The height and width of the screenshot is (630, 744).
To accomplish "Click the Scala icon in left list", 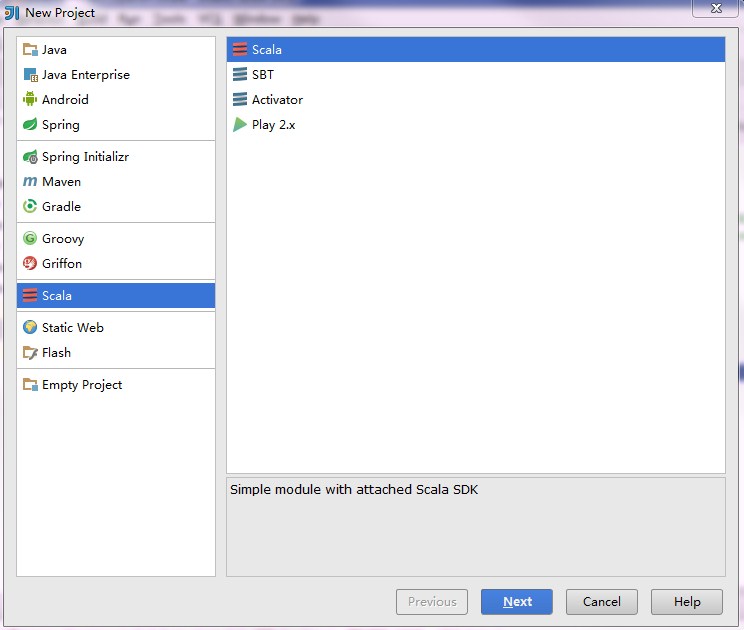I will click(30, 296).
